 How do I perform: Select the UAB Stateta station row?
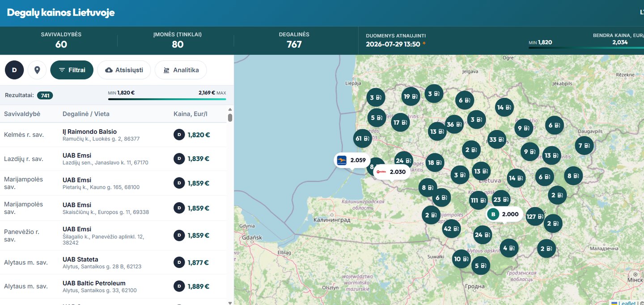[113, 263]
